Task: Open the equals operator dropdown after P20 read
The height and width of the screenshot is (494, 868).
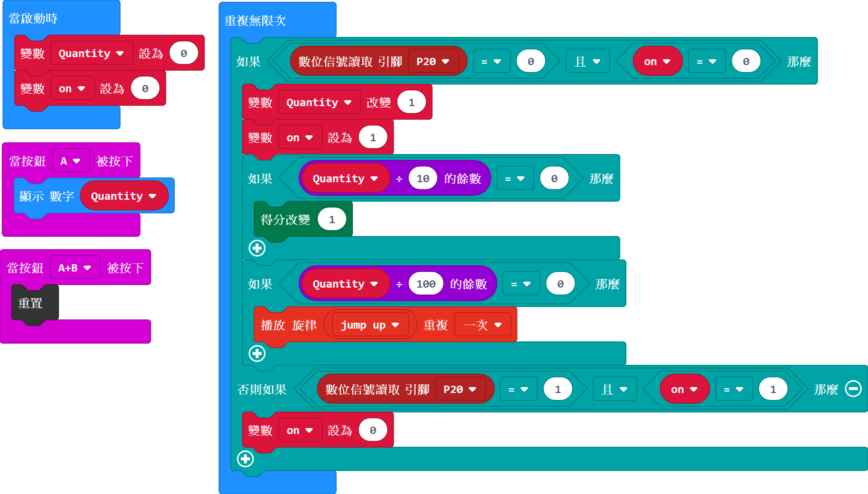Action: pos(492,61)
